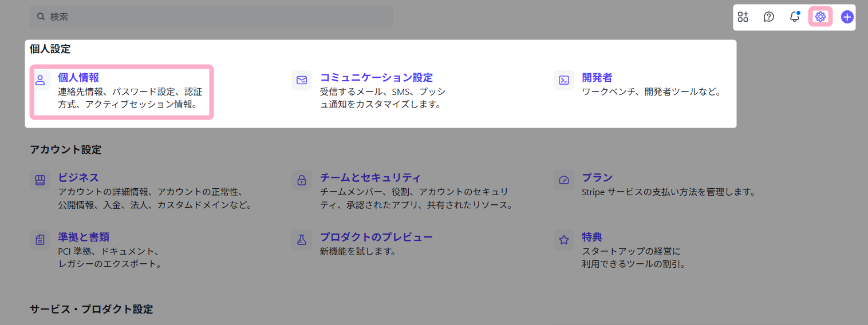
Task: Click the プラン gauge icon
Action: click(564, 180)
